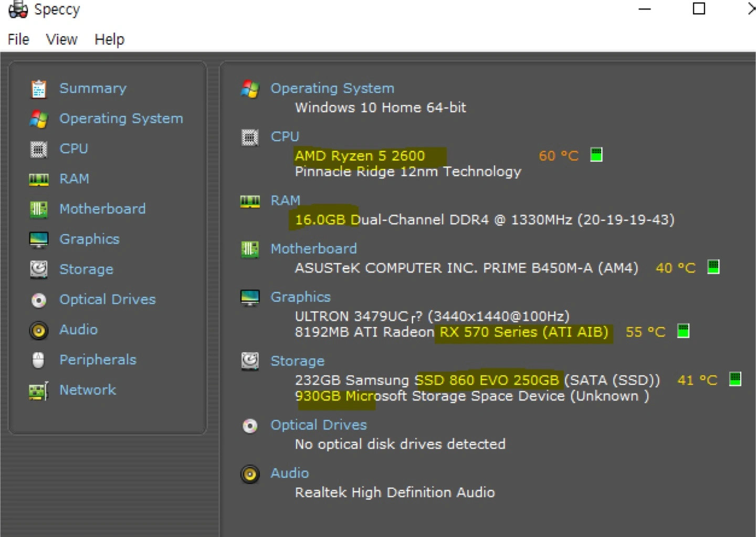Select Operating System in the sidebar
The image size is (756, 537).
[121, 119]
